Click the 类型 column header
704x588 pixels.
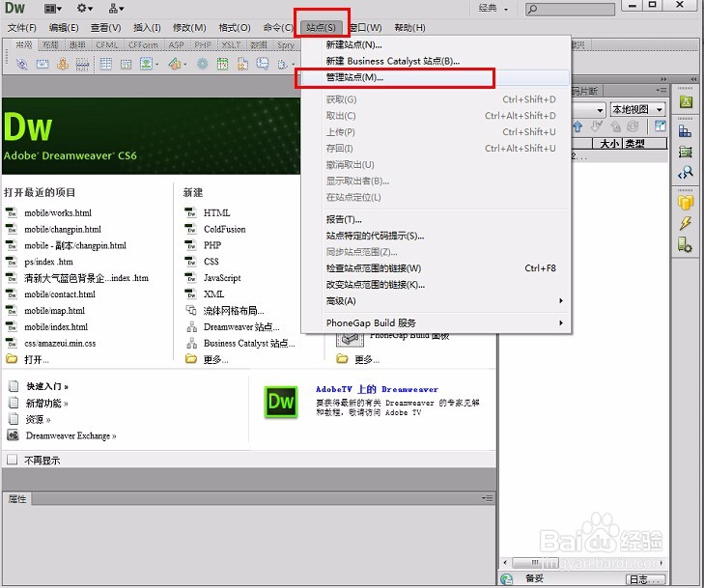coord(644,144)
